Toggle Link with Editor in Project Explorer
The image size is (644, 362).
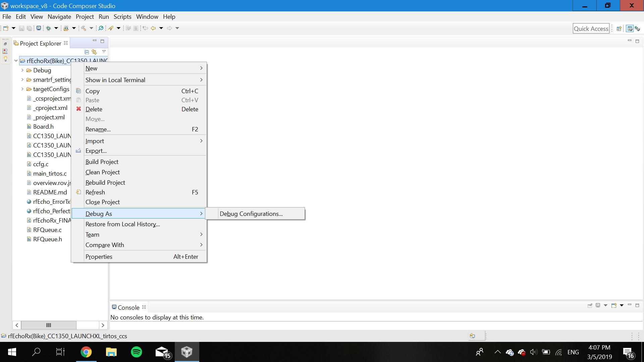click(95, 52)
